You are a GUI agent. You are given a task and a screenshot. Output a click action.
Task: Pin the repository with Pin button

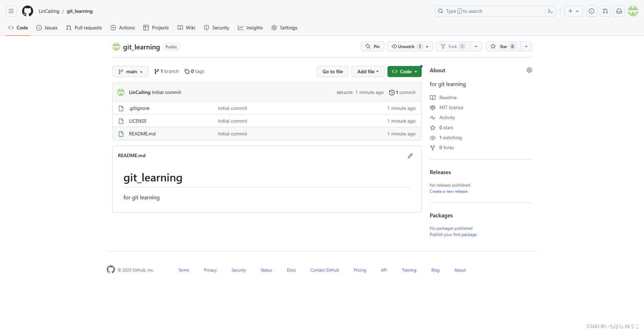tap(373, 46)
